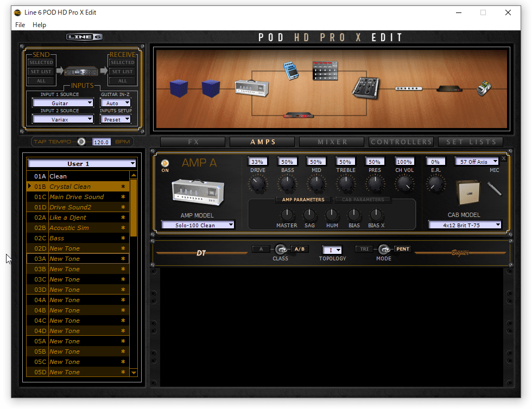
Task: Click the BIAS X knob
Action: pos(376,214)
